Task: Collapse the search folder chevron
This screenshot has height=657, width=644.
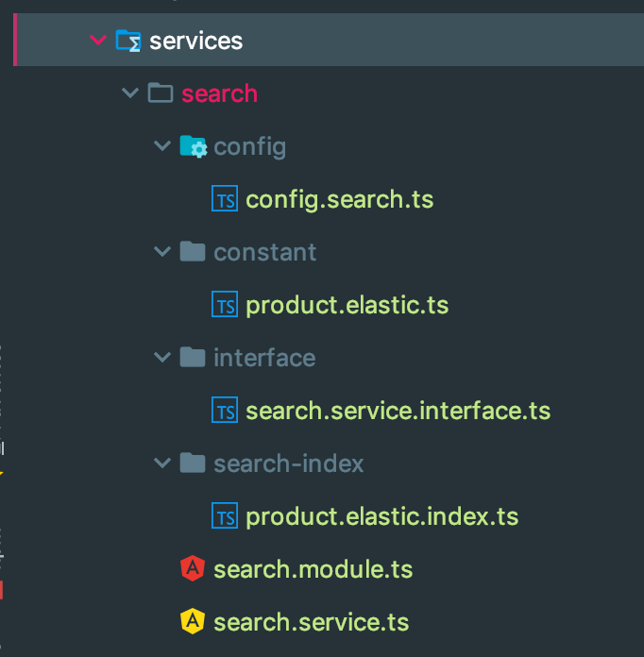Action: click(129, 93)
